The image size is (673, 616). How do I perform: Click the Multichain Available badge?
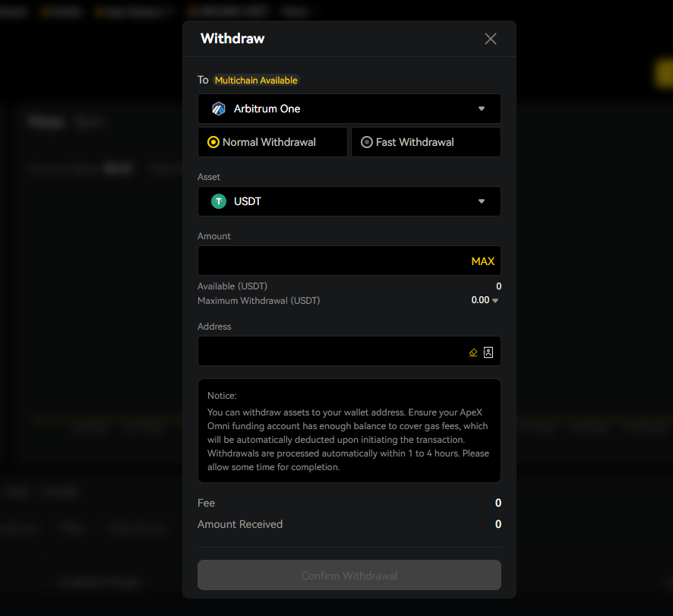click(256, 80)
